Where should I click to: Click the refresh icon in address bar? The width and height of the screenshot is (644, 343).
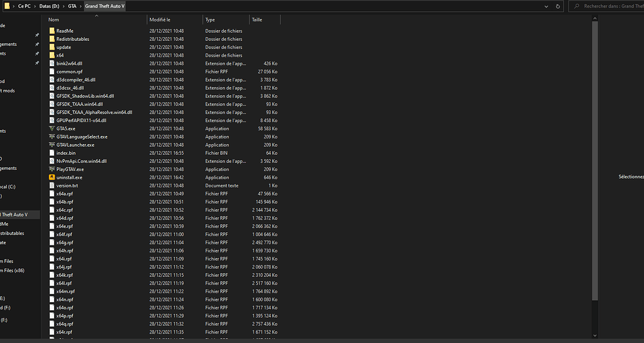click(x=558, y=6)
